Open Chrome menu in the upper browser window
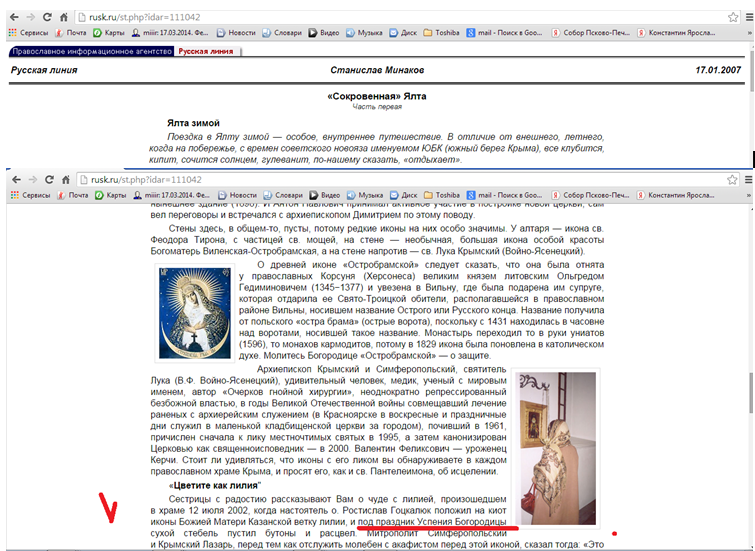The width and height of the screenshot is (755, 551). click(749, 17)
